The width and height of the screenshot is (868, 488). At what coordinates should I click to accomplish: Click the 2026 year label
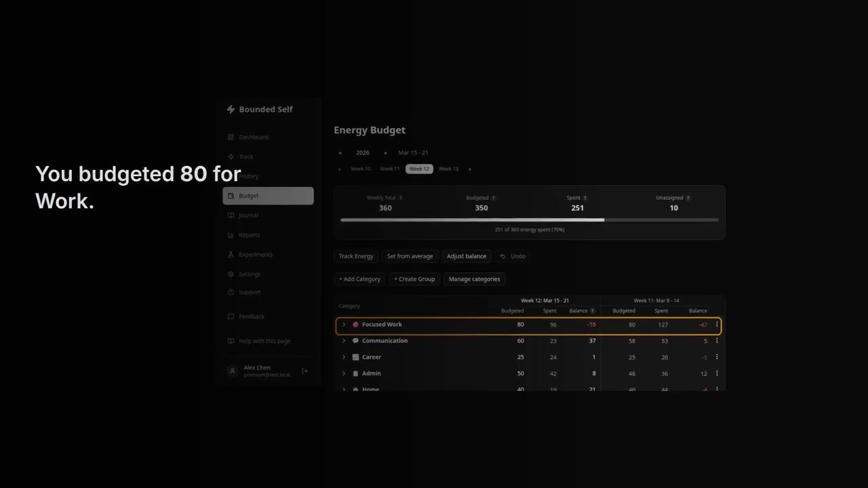[x=363, y=153]
